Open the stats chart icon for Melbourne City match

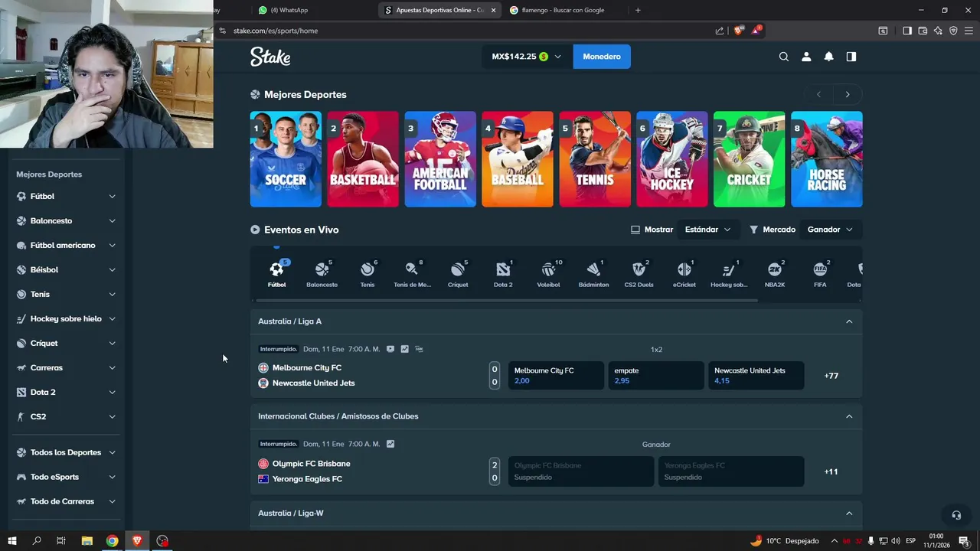404,349
